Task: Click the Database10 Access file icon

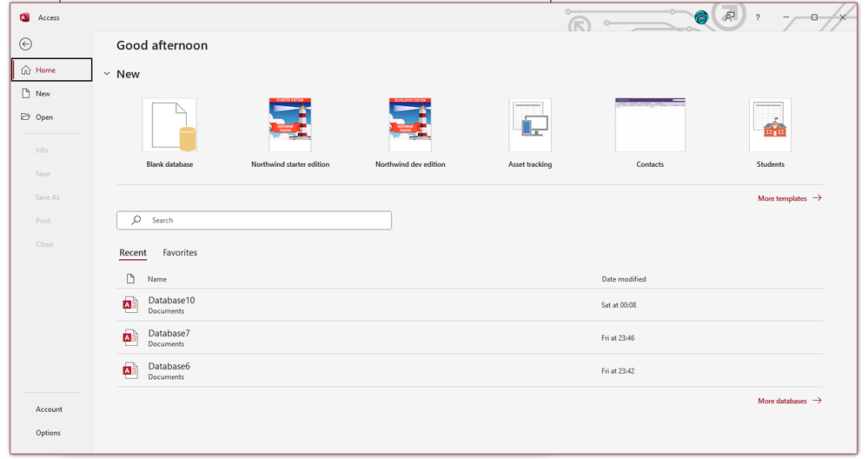Action: [x=130, y=304]
